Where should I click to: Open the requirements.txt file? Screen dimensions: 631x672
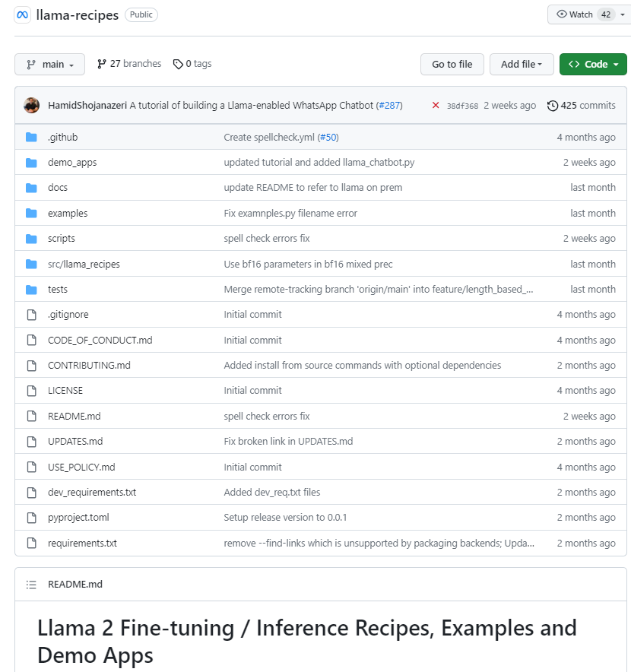(82, 543)
